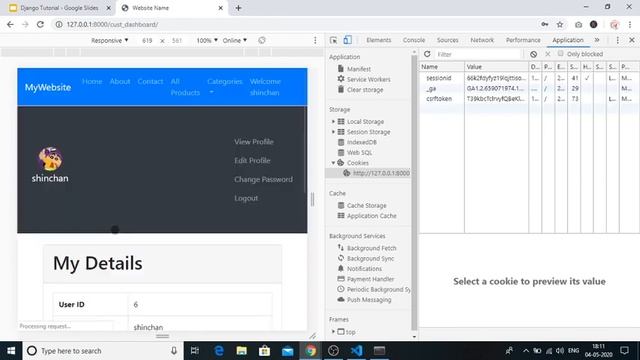The height and width of the screenshot is (360, 640).
Task: Enable the Only blocked checkbox
Action: [560, 53]
